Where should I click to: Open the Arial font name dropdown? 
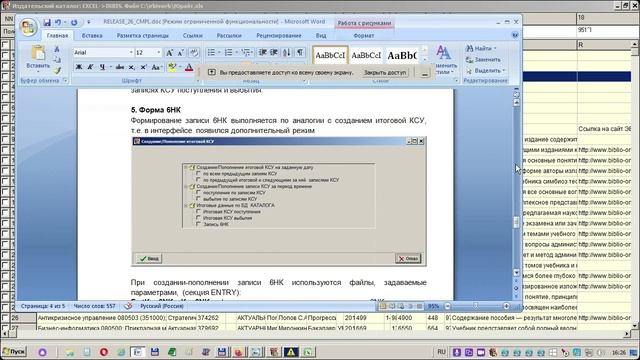click(x=131, y=53)
